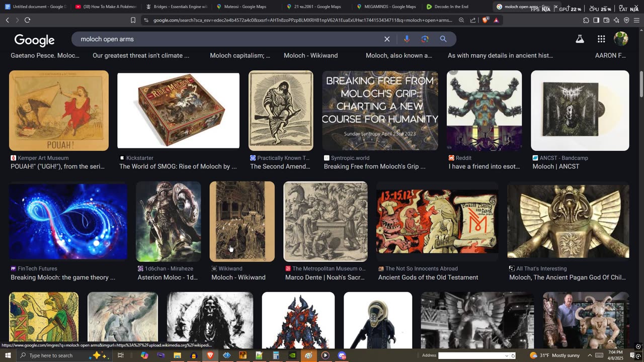644x362 pixels.
Task: Click the page vertical scrollbar thumb
Action: (641, 84)
